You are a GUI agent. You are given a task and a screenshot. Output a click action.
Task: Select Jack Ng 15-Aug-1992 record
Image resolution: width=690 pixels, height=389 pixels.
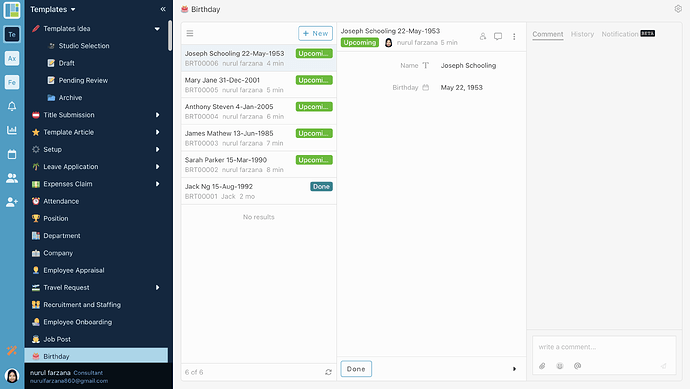[x=259, y=191]
